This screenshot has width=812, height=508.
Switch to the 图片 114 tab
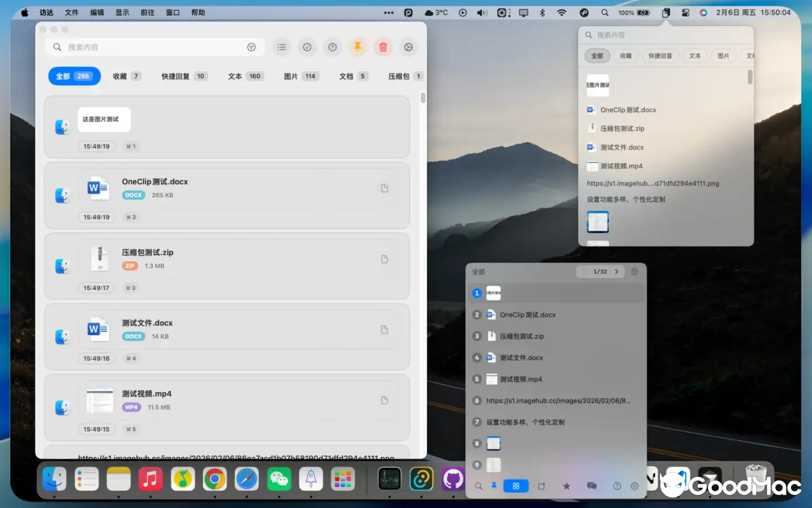click(300, 76)
